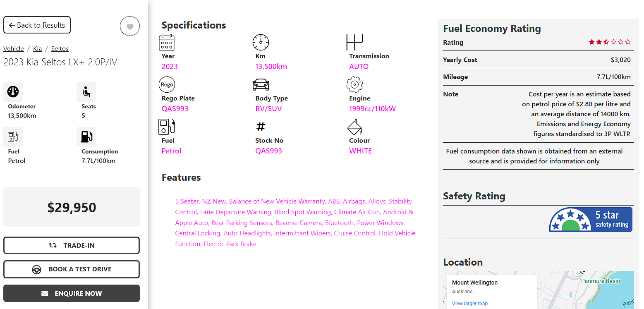
Task: Click the Transmission value AUTO
Action: pos(359,67)
